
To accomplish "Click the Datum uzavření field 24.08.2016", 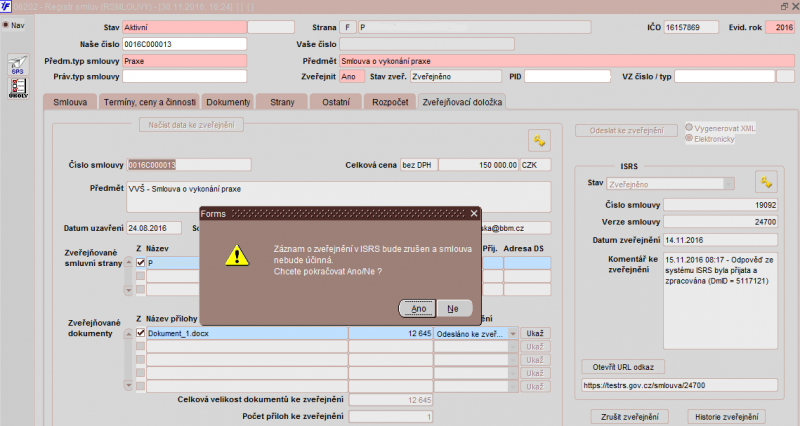I will 154,228.
